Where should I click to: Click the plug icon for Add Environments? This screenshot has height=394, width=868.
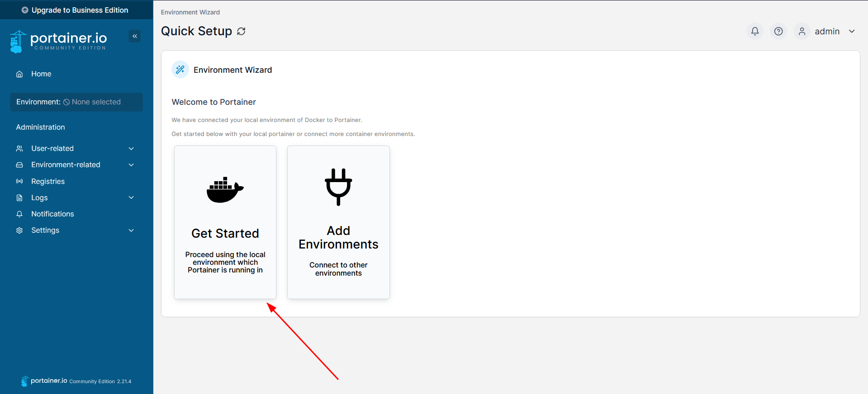pyautogui.click(x=338, y=187)
